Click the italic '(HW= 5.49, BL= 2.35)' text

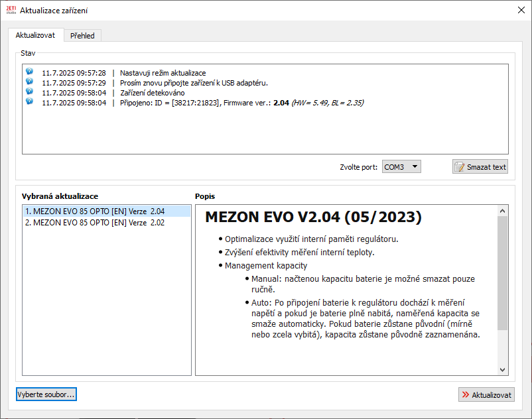coord(328,103)
